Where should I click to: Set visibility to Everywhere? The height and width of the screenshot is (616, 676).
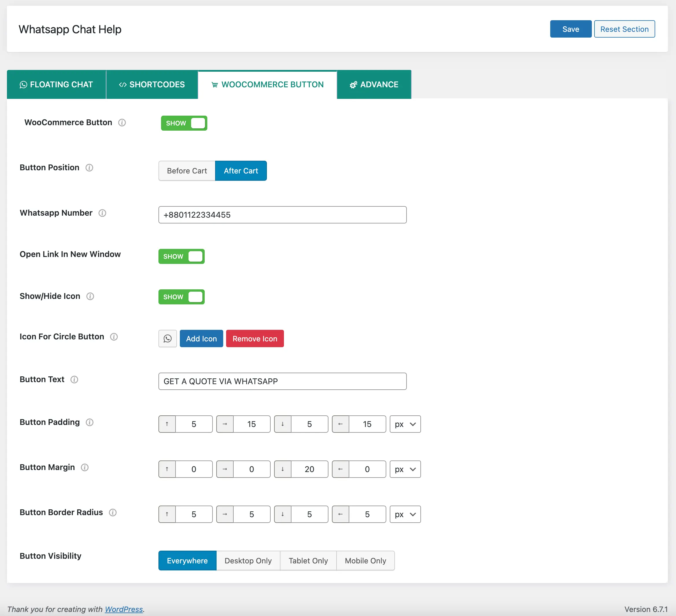coord(187,561)
